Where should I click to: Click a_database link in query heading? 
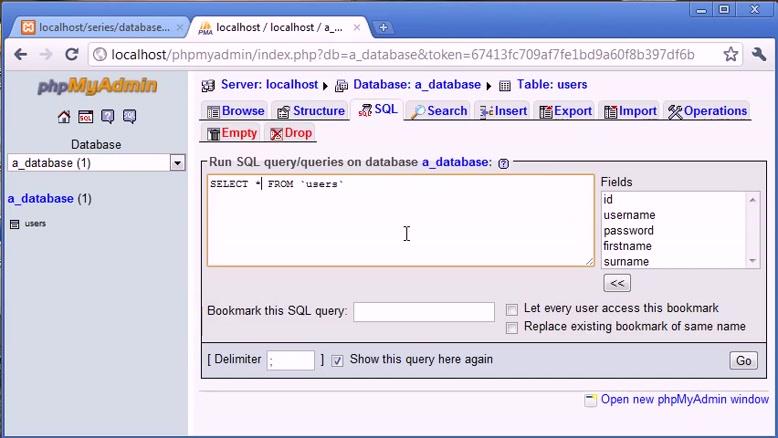[456, 162]
